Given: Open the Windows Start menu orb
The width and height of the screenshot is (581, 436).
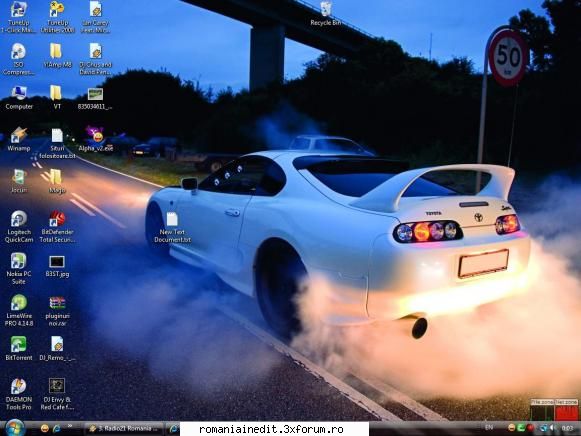Looking at the screenshot, I should click(x=16, y=428).
